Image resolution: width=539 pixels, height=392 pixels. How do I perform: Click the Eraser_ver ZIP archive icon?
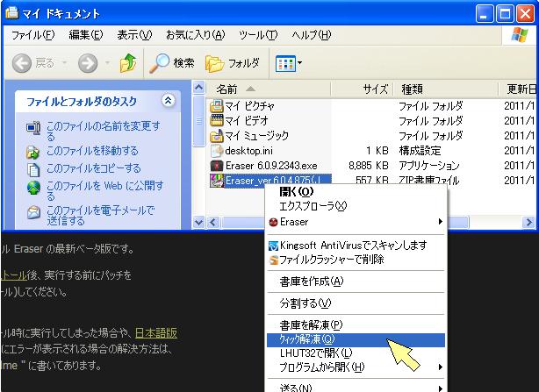click(217, 180)
